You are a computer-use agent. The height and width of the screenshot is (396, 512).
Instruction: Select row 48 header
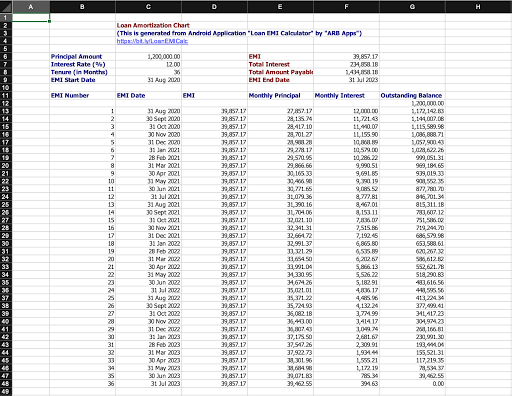[6, 384]
